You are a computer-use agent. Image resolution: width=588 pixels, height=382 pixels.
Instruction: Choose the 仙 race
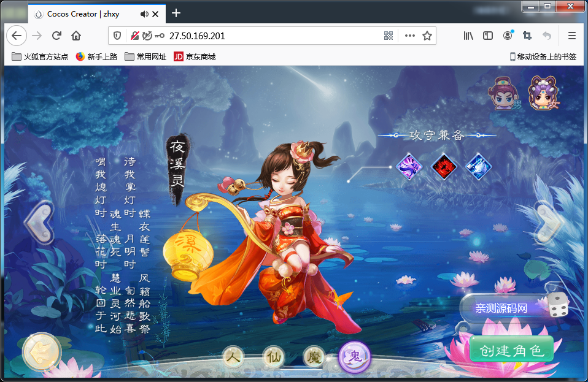[x=274, y=357]
